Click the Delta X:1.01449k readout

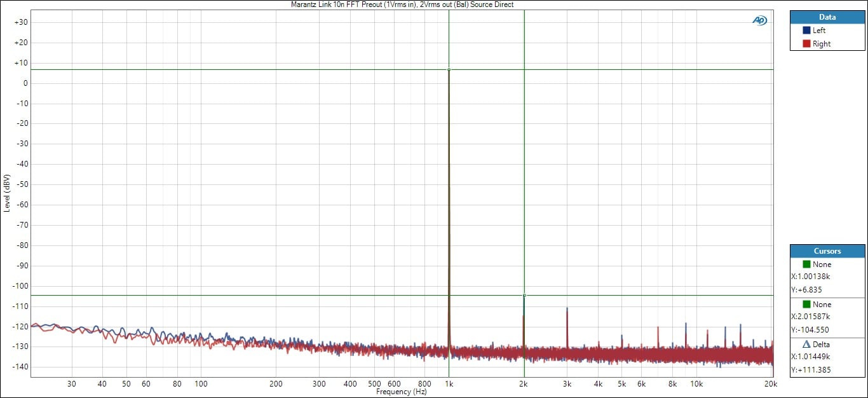(x=810, y=357)
